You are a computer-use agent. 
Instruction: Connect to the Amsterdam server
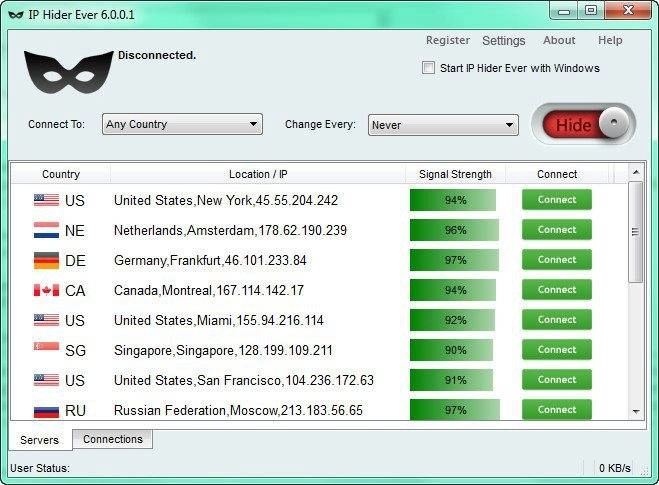pos(557,229)
